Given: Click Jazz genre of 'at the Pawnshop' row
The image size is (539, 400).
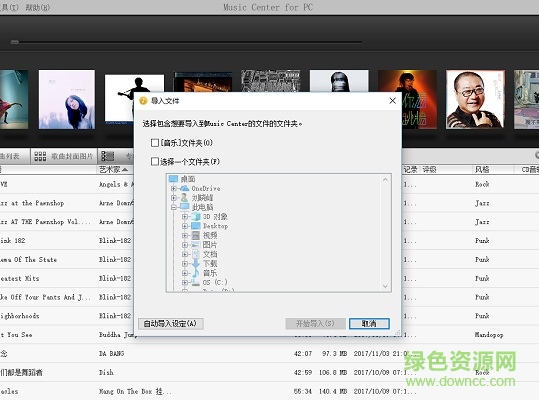Looking at the screenshot, I should [482, 203].
